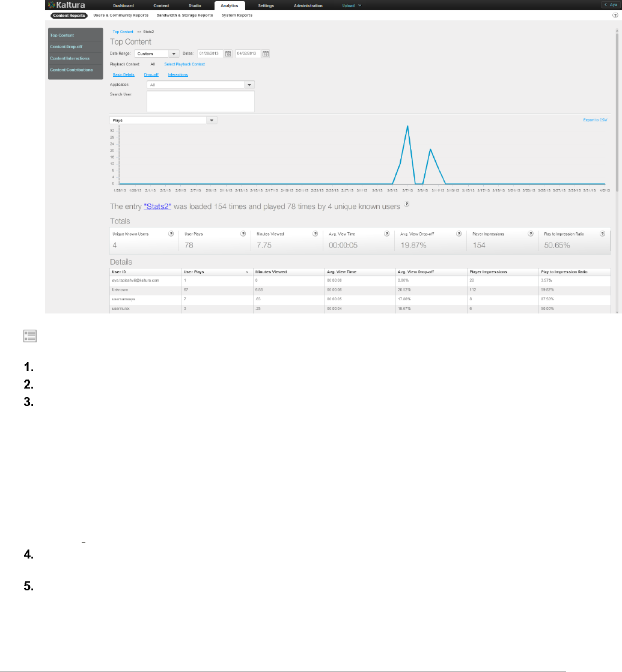Screen dimensions: 622x672
Task: Click the list icon below the screenshot
Action: tap(30, 336)
